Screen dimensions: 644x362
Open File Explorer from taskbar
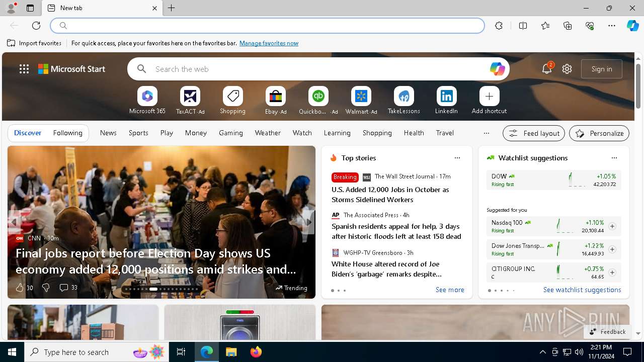[x=231, y=352]
